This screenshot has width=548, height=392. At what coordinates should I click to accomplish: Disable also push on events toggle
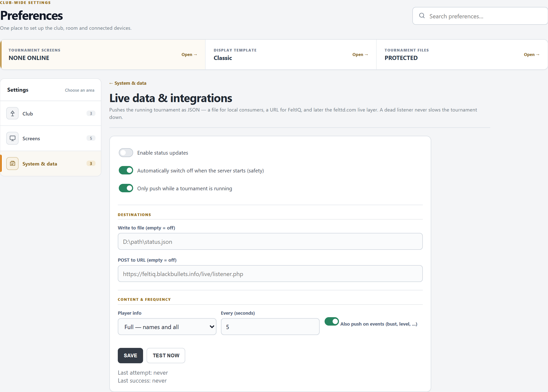332,321
